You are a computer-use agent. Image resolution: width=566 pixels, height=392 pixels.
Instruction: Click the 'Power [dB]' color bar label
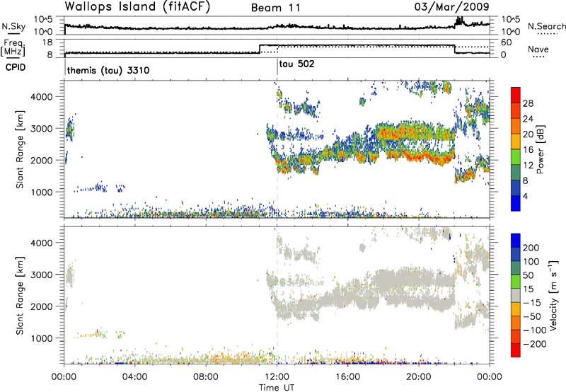coord(540,149)
